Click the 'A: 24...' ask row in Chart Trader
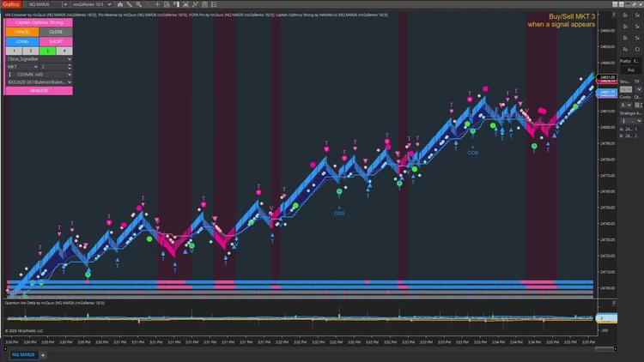644x362 pixels. (x=629, y=130)
